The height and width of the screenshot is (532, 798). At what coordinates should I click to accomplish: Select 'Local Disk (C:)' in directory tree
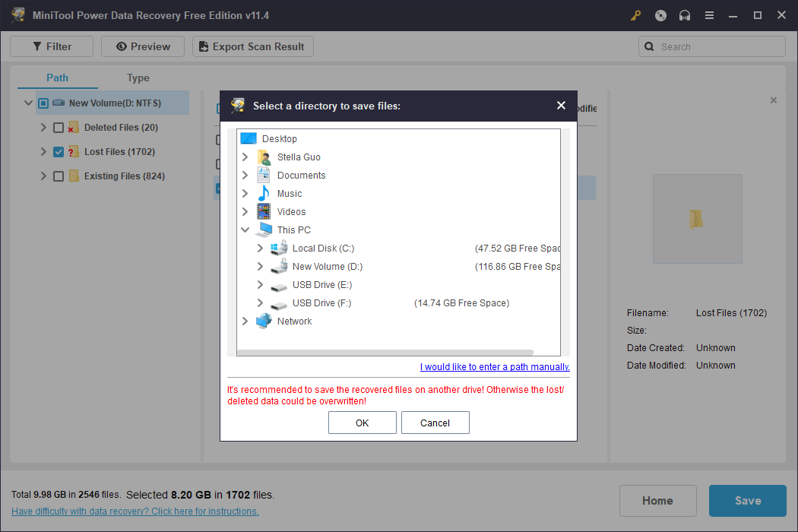[x=323, y=248]
